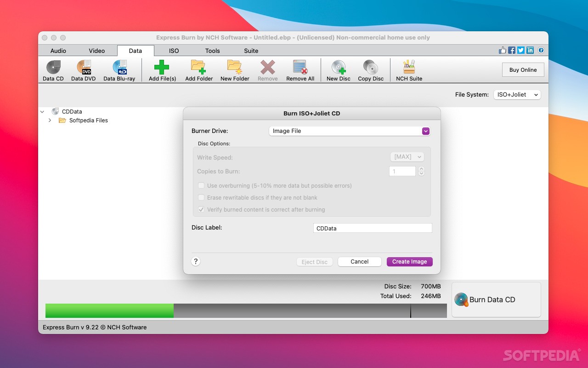
Task: Switch to the Audio tab
Action: click(x=58, y=51)
